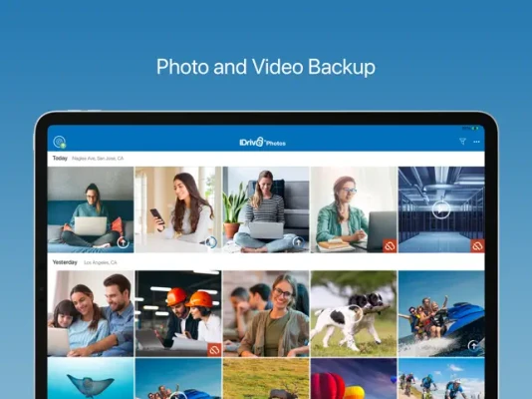Open the manta ray underwater photo
Screen dimensions: 532x399
tap(91, 379)
